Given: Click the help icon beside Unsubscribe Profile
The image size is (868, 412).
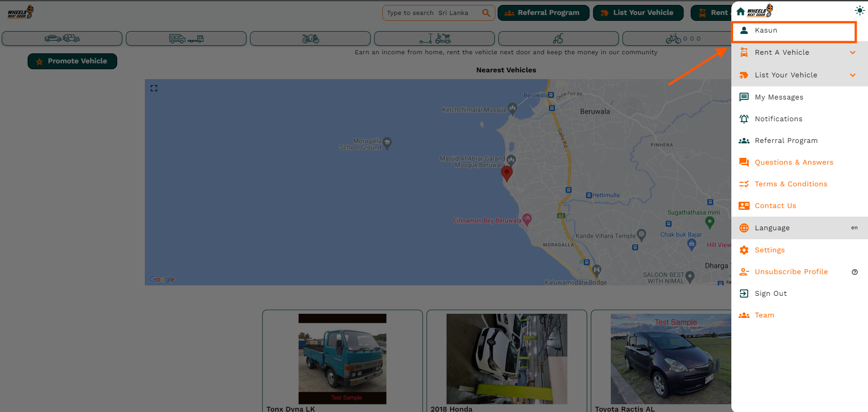Looking at the screenshot, I should (x=854, y=272).
